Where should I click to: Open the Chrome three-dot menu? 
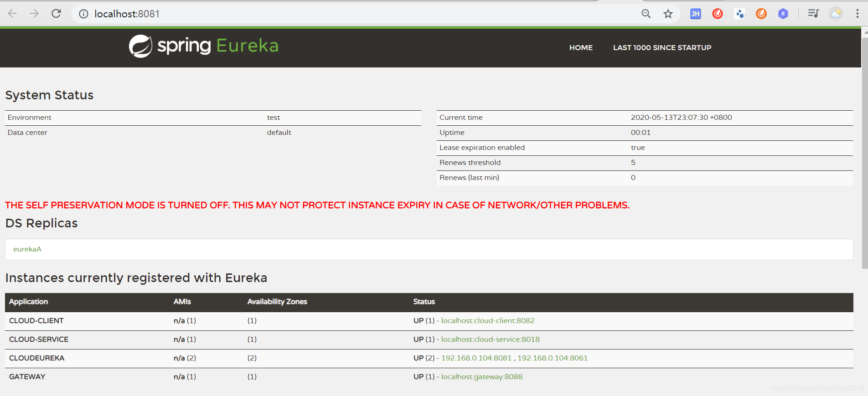[857, 14]
